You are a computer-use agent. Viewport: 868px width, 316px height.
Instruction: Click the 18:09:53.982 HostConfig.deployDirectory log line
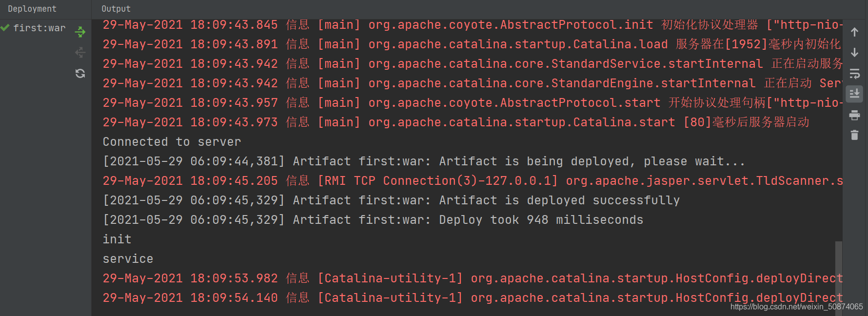[x=473, y=278]
